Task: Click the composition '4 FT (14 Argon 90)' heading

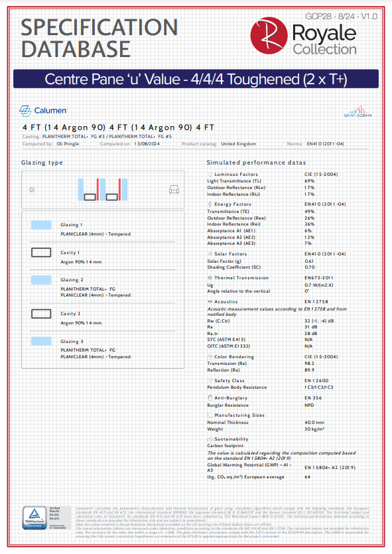Action: (118, 127)
